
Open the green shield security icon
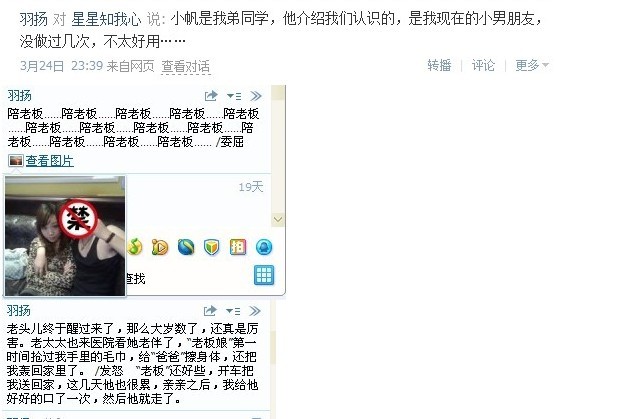(x=211, y=247)
